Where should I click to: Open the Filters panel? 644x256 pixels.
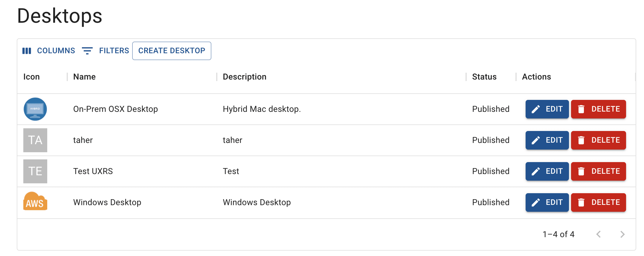[105, 51]
